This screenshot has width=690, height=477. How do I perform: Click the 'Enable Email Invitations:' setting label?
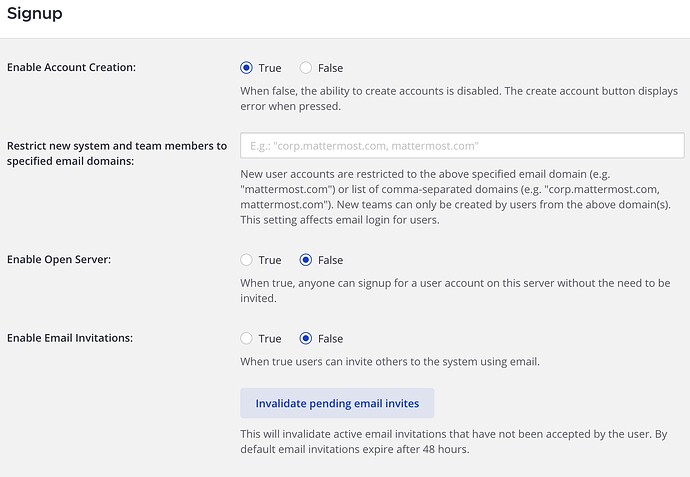70,338
